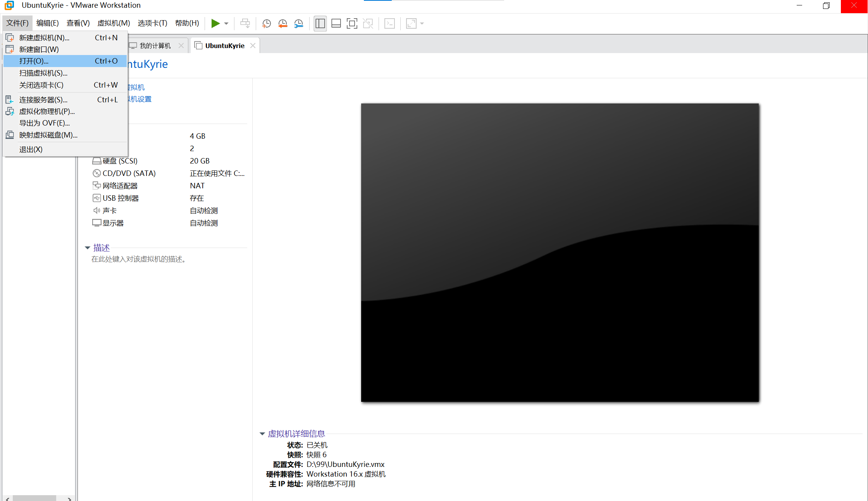The image size is (868, 501).
Task: Click the 声卡 device row
Action: pyautogui.click(x=169, y=210)
